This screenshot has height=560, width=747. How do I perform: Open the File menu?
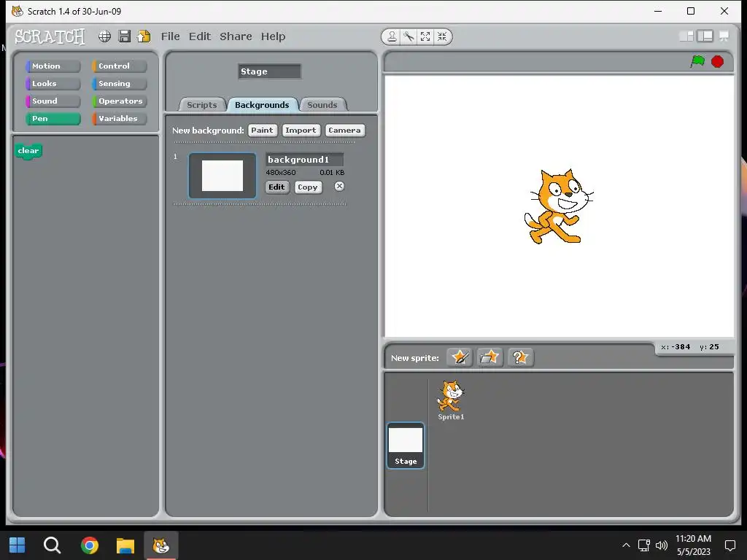coord(170,36)
